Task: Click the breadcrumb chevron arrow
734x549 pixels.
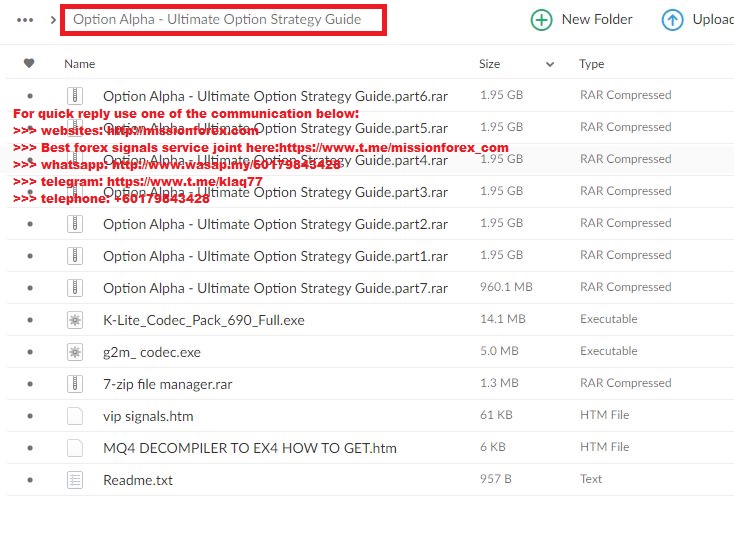Action: pyautogui.click(x=53, y=20)
